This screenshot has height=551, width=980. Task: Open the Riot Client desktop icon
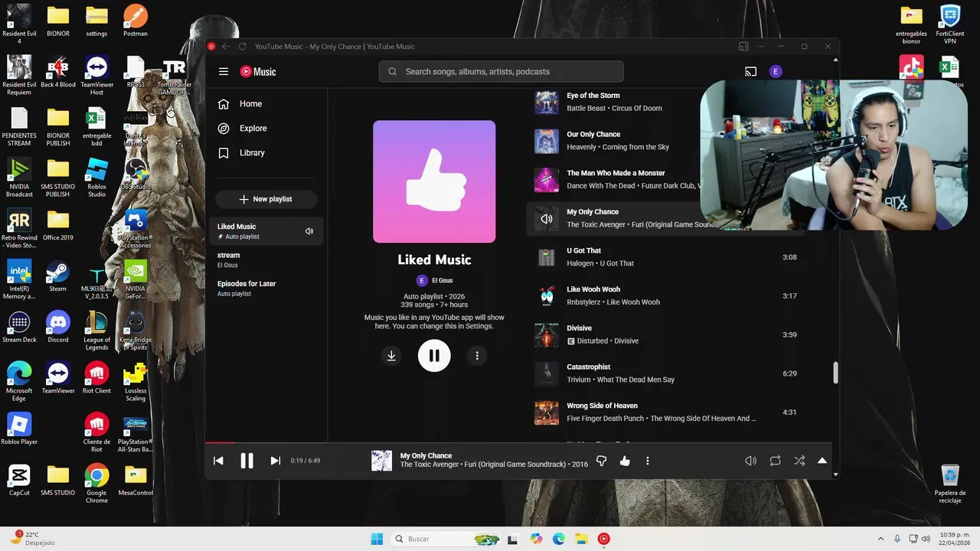(x=96, y=379)
